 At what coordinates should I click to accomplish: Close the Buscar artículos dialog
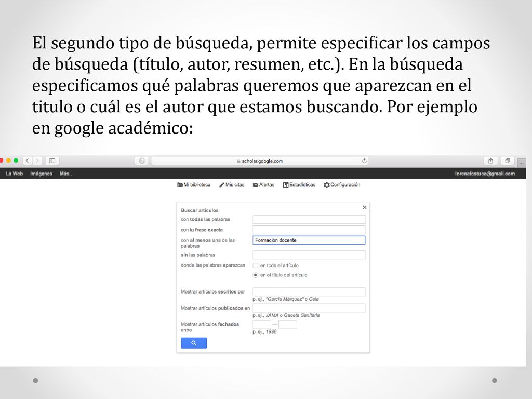point(364,207)
